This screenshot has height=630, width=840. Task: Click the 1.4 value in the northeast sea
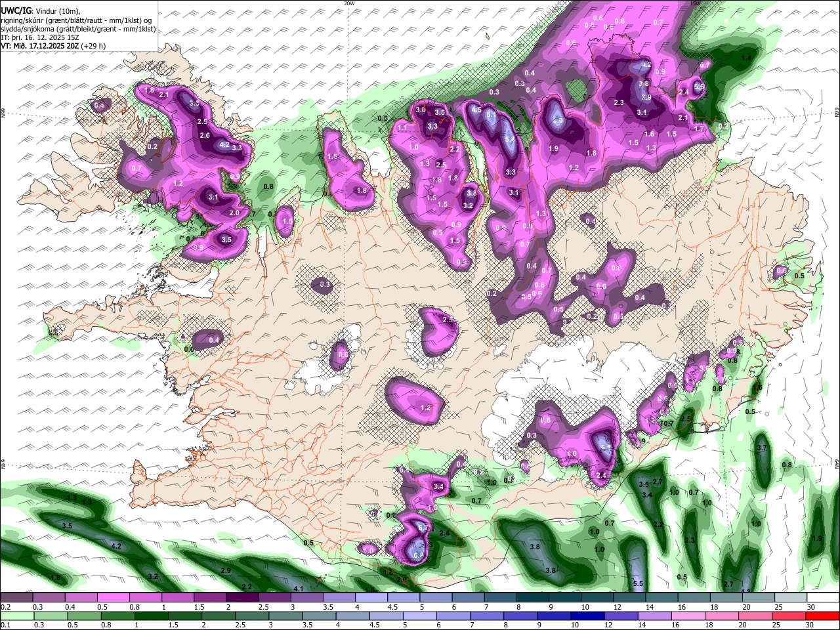(x=746, y=58)
